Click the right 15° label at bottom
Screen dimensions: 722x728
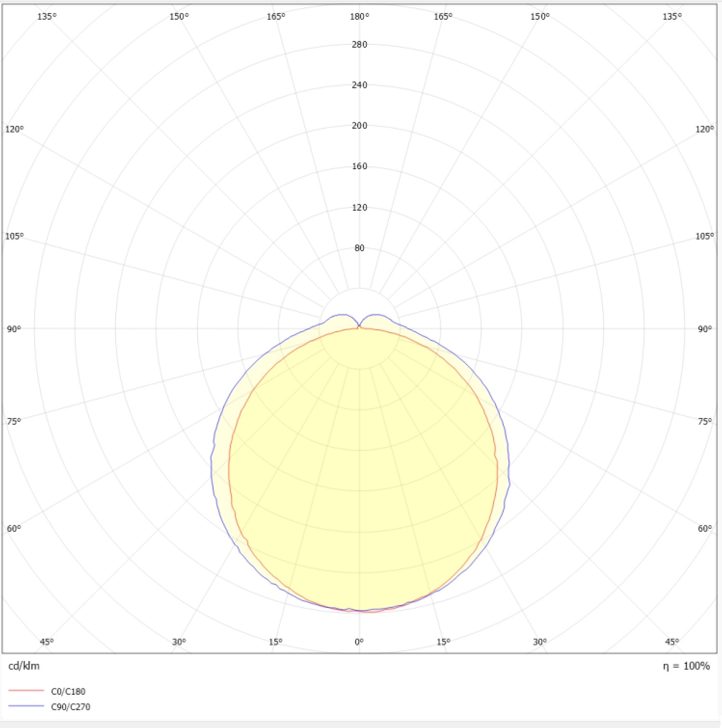[x=443, y=642]
